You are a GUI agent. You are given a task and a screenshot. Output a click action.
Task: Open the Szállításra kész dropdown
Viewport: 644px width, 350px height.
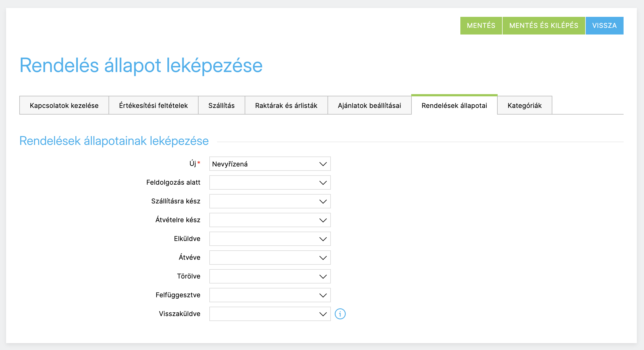[x=270, y=201]
